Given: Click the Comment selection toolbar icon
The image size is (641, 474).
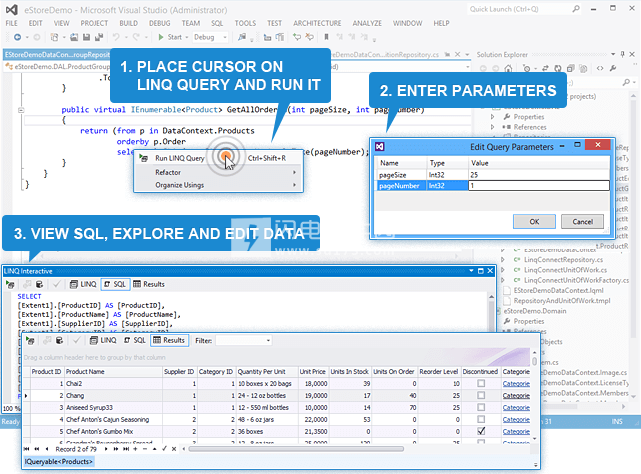Looking at the screenshot, I should coord(297,37).
